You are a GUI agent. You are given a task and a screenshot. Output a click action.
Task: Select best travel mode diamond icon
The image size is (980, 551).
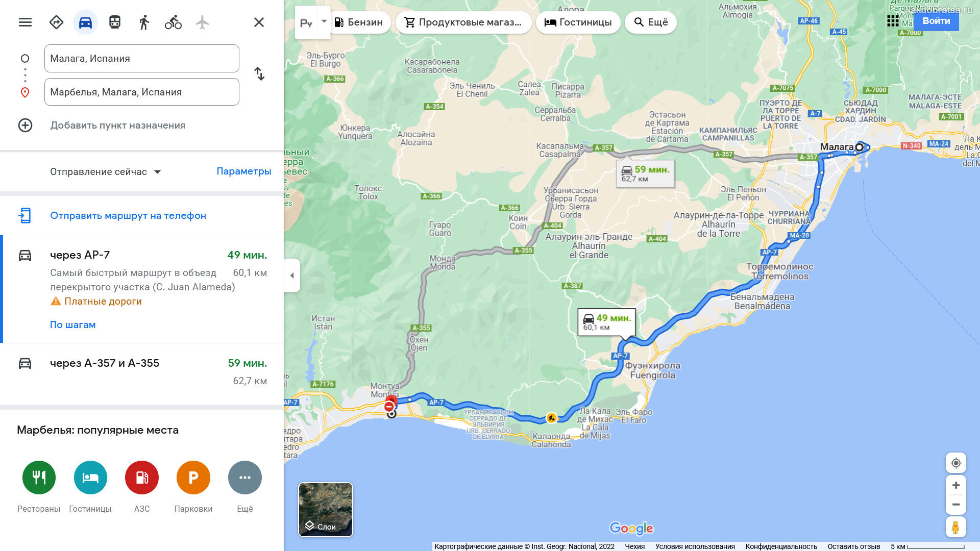[56, 22]
